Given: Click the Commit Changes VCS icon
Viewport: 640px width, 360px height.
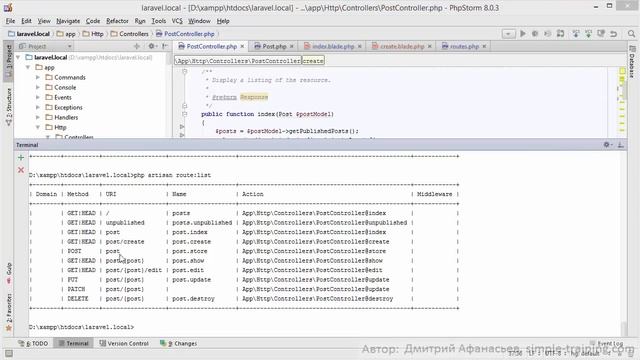Looking at the screenshot, I should pyautogui.click(x=588, y=34).
